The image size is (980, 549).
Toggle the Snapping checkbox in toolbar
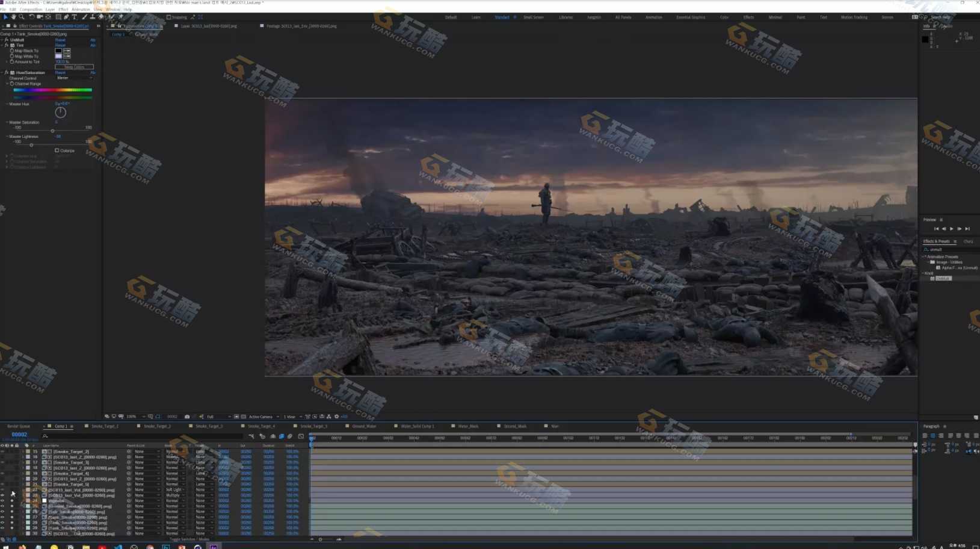tap(168, 17)
